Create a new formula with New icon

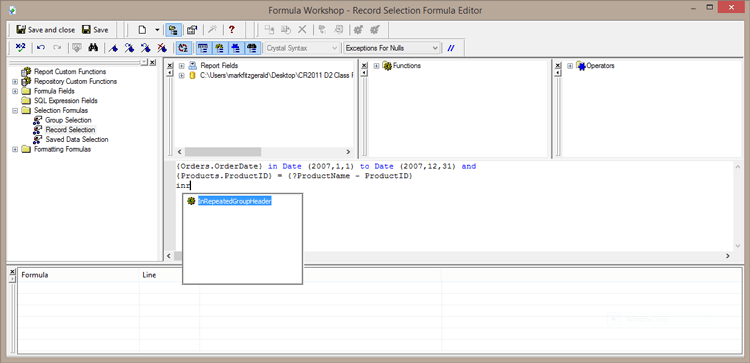pyautogui.click(x=142, y=30)
